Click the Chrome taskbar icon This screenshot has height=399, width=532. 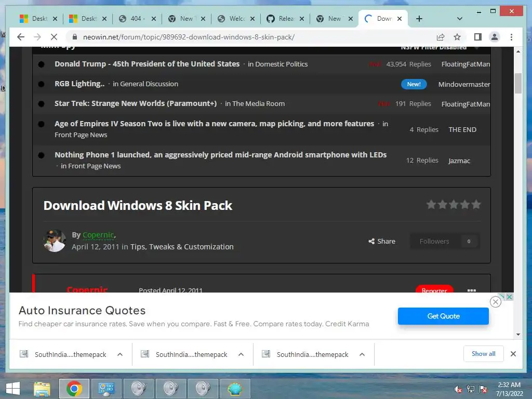[x=74, y=389]
